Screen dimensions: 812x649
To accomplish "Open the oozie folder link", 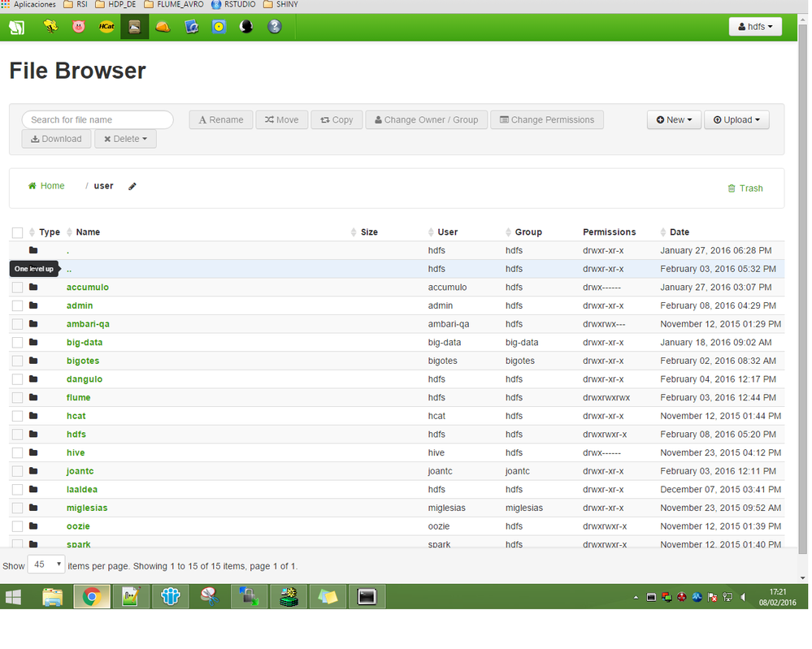I will coord(78,526).
